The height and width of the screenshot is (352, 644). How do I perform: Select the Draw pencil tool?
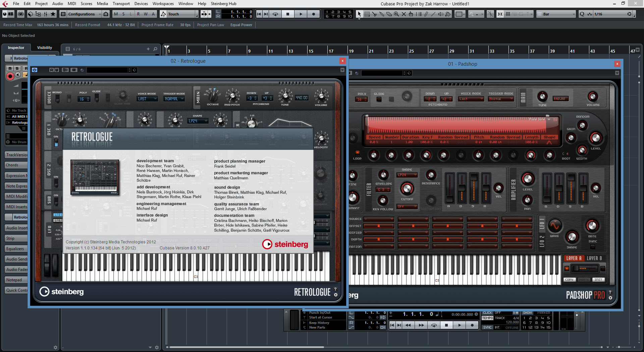tap(426, 14)
